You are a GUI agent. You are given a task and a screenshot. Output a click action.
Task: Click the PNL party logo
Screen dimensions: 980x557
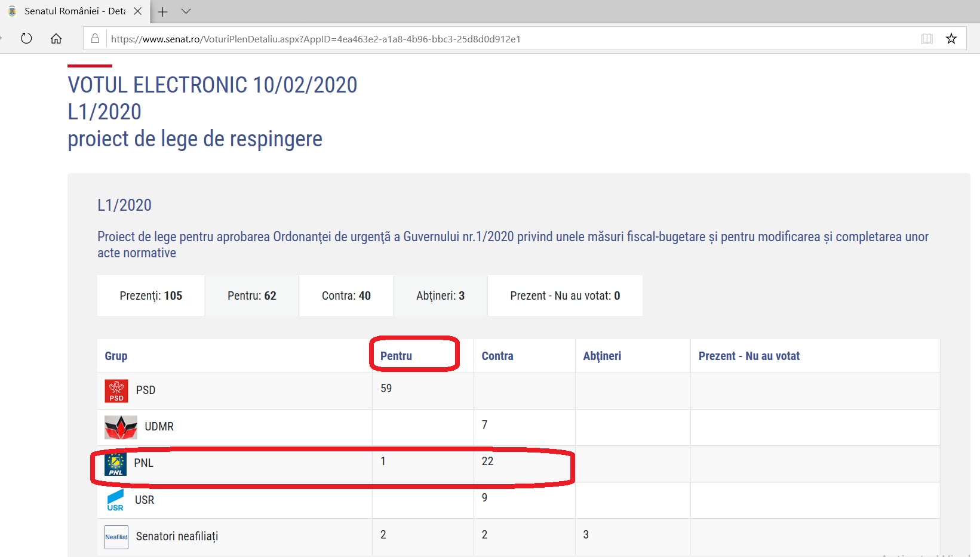tap(115, 464)
